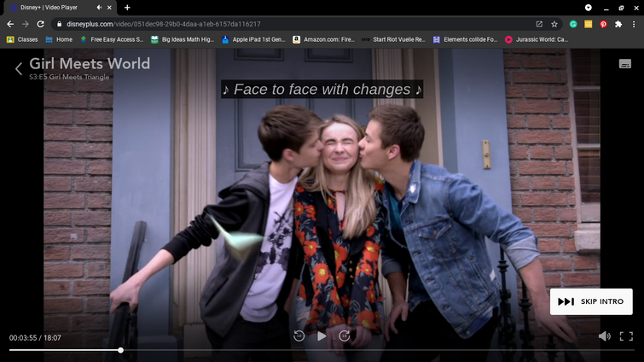Bookmark this page with the star

pos(554,24)
